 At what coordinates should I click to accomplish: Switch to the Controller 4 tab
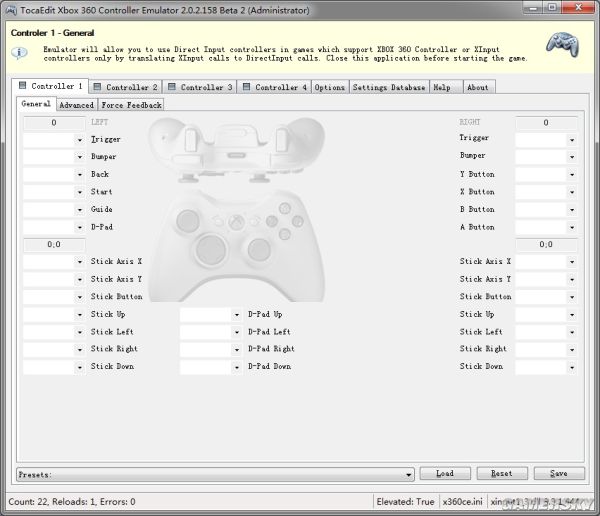[275, 87]
